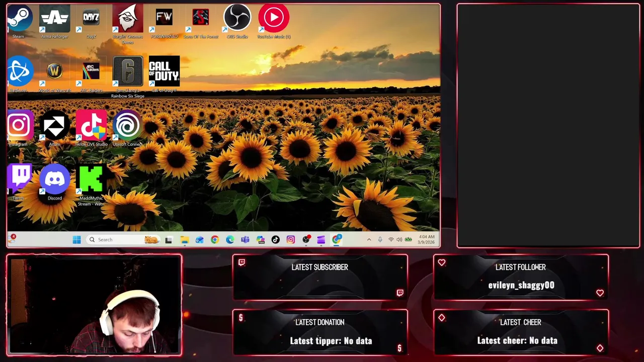Image resolution: width=644 pixels, height=362 pixels.
Task: Open the Rainbow Six Siege shortcut
Action: tap(127, 78)
